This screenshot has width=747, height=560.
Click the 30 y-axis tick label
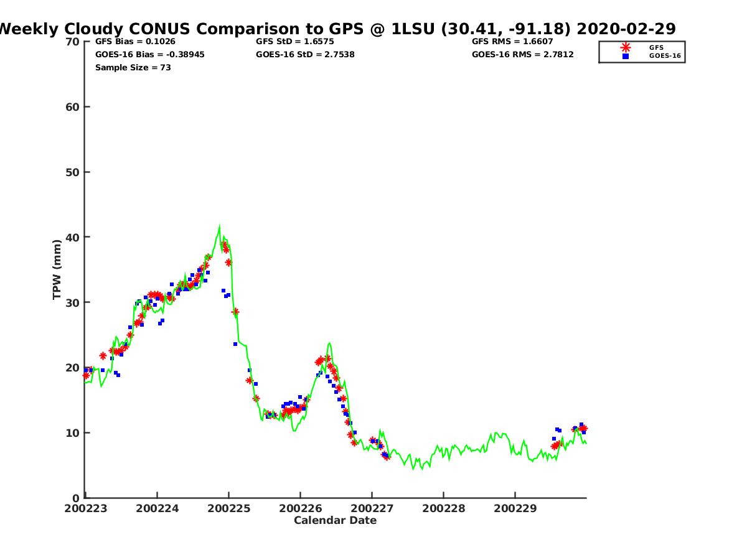pyautogui.click(x=72, y=302)
